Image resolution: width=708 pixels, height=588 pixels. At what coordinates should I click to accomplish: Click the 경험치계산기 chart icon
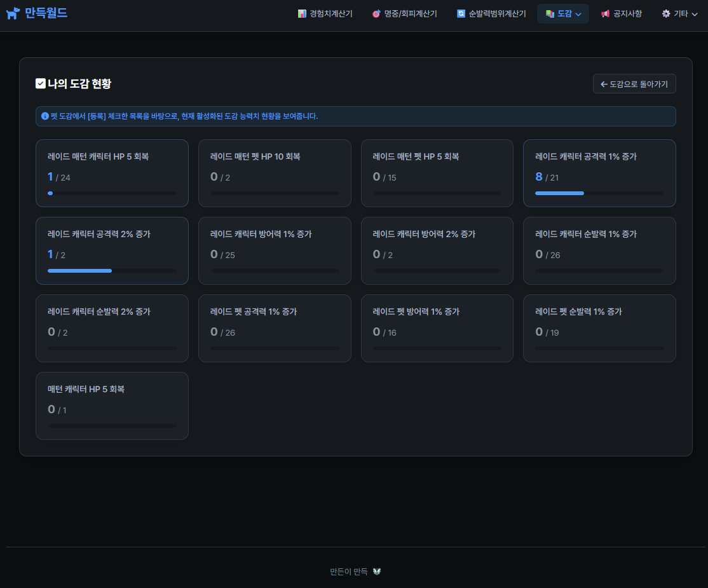click(x=302, y=13)
